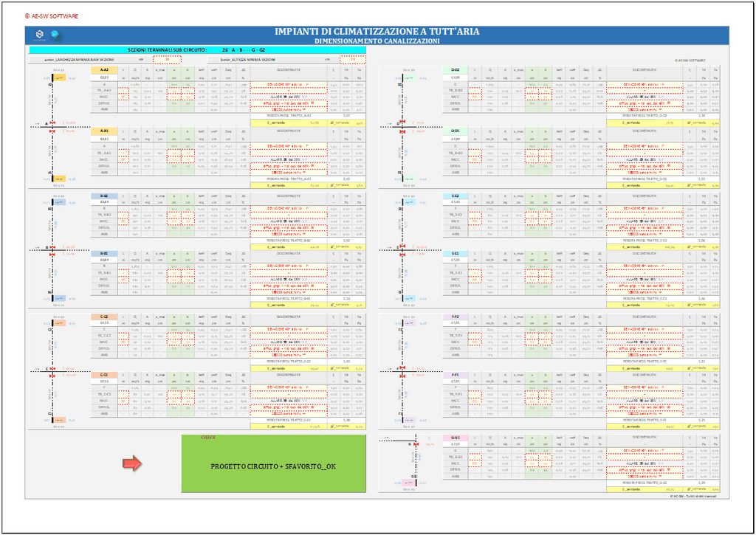Select the orange A-A2 section header cell
Image resolution: width=756 pixels, height=535 pixels.
[104, 69]
